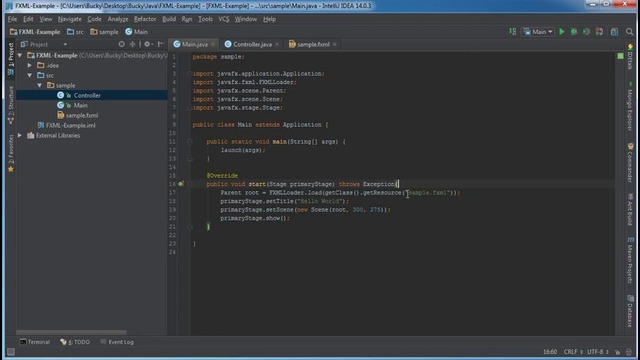The width and height of the screenshot is (640, 360).
Task: Toggle the 1: Project tool window button
Action: pos(11,59)
